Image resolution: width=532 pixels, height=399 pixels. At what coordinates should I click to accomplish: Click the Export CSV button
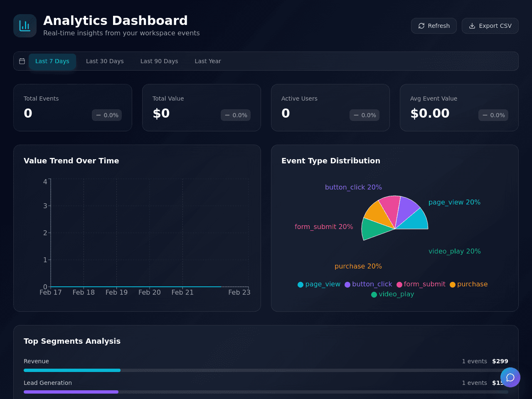[x=490, y=26]
